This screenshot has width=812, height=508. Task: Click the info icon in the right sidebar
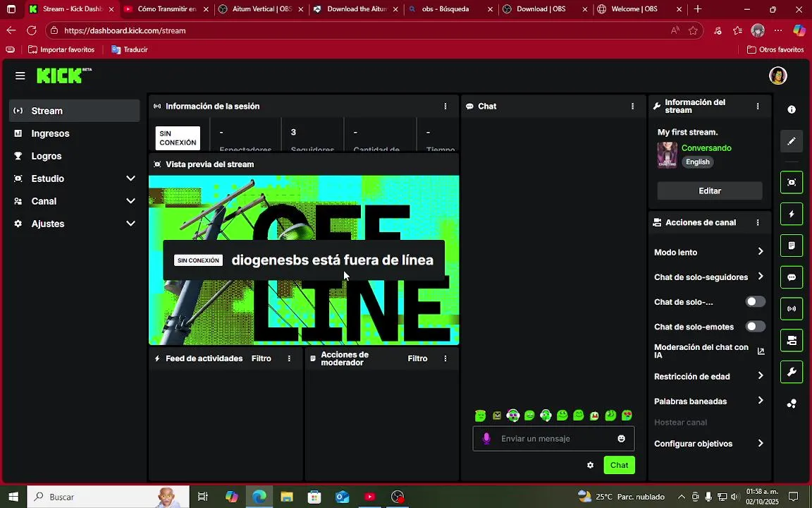[x=792, y=109]
